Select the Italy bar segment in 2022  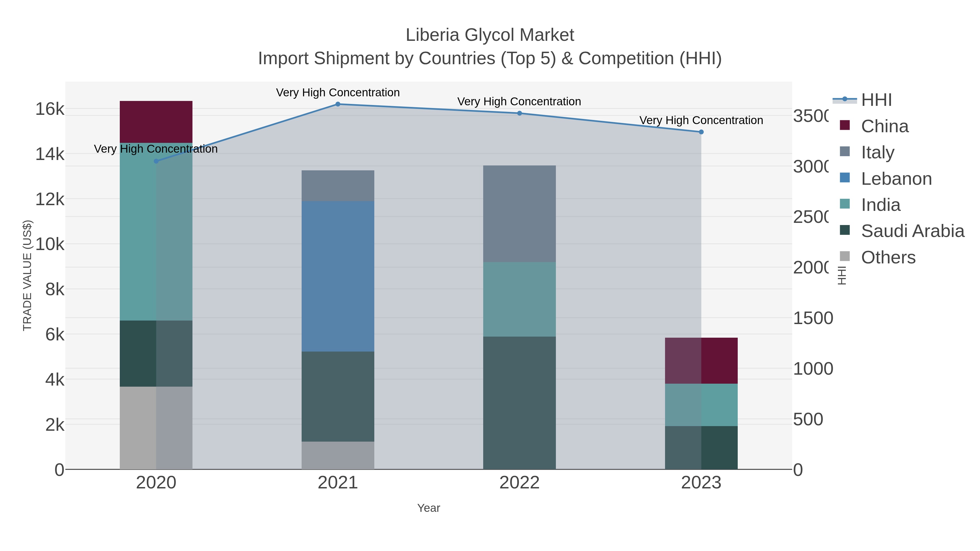tap(520, 214)
